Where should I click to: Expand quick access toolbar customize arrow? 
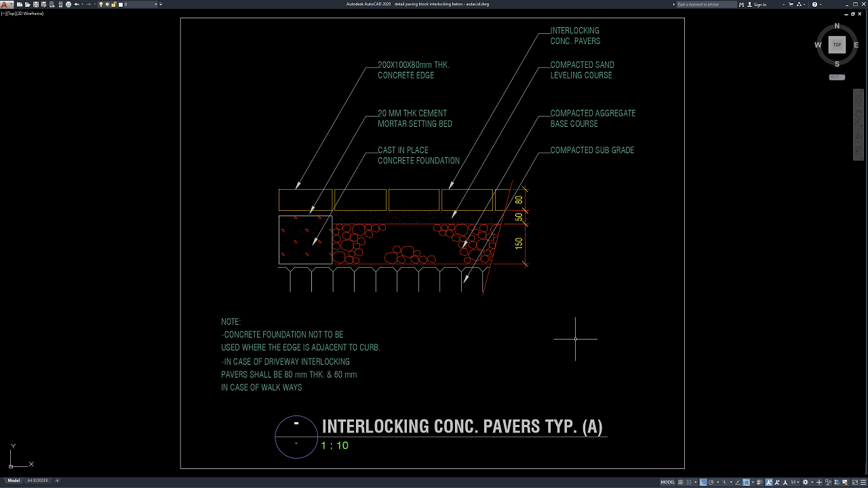tap(161, 4)
